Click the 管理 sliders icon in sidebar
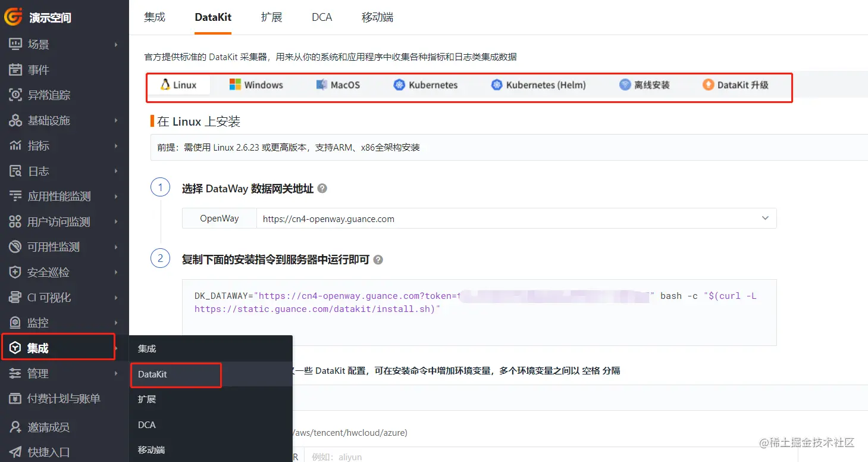The height and width of the screenshot is (462, 868). 15,373
